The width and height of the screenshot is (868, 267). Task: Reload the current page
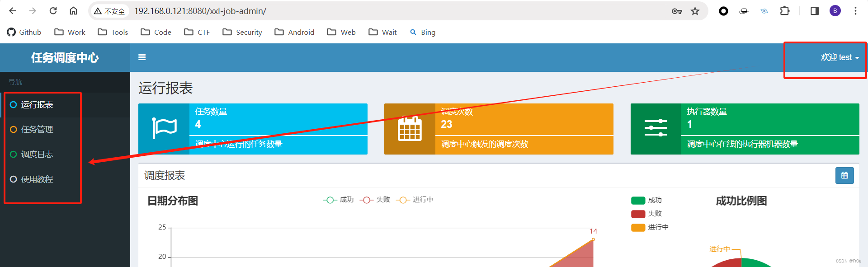pyautogui.click(x=53, y=11)
